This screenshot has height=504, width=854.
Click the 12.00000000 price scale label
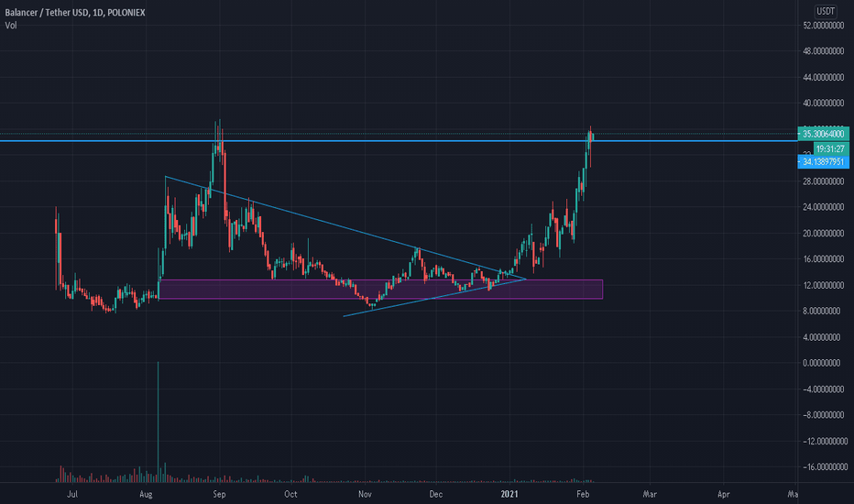823,285
